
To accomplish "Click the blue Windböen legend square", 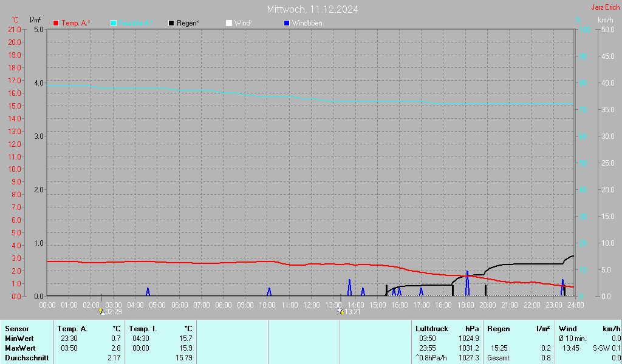I will 287,23.
